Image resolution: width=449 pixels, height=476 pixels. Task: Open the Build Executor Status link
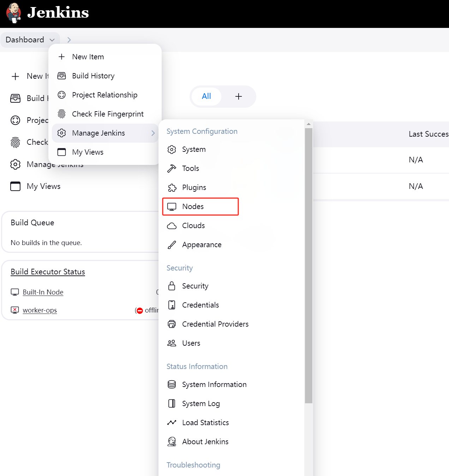(x=48, y=272)
